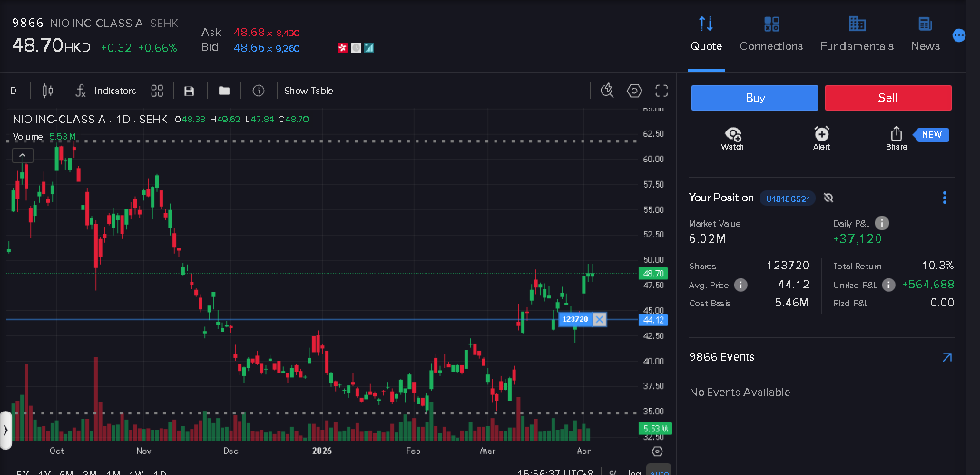Open time axis settings gear below price scale
The height and width of the screenshot is (475, 980).
tap(657, 451)
